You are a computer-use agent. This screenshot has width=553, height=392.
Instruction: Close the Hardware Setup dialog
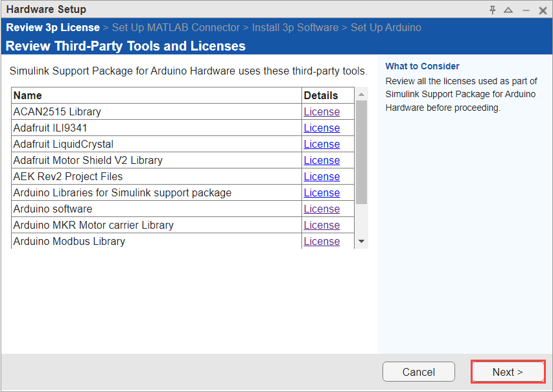click(543, 10)
